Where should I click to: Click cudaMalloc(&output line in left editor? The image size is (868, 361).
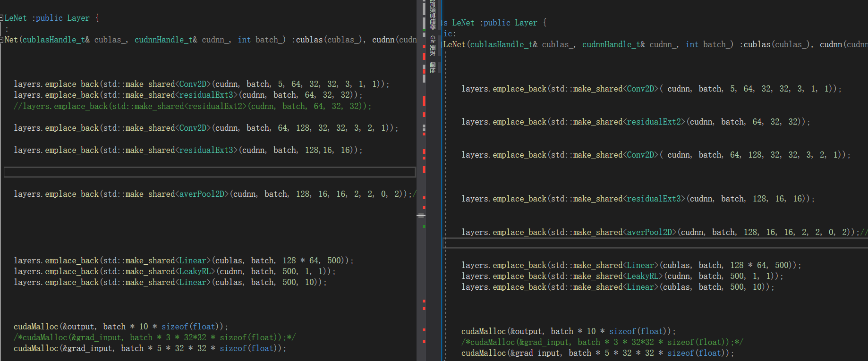tap(121, 327)
